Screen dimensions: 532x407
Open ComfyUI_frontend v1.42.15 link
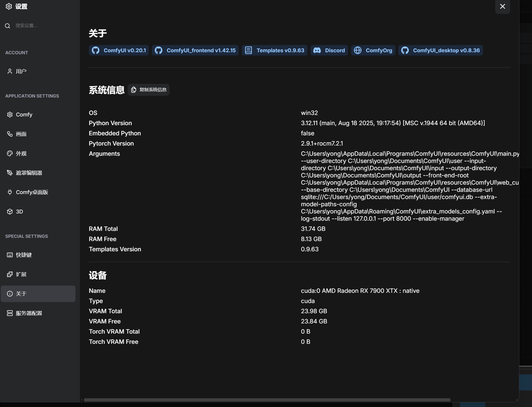click(195, 51)
